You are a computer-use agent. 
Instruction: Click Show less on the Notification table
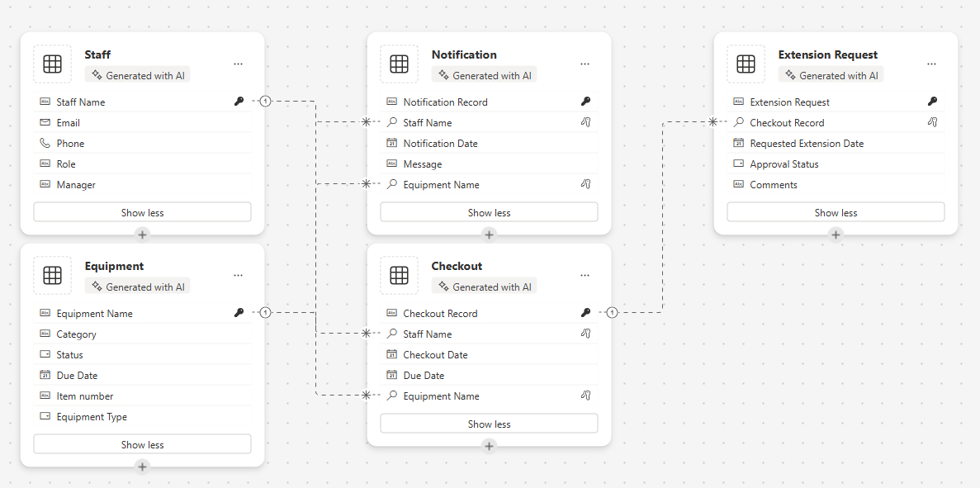489,211
